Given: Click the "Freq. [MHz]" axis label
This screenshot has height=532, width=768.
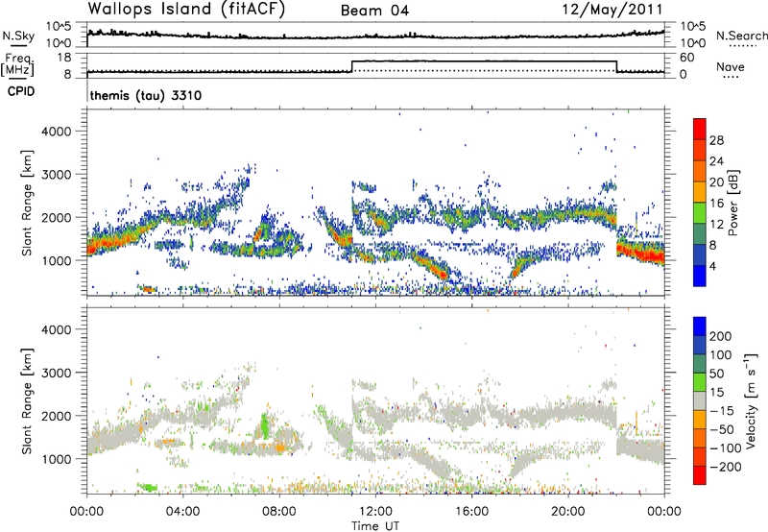Looking at the screenshot, I should (18, 64).
